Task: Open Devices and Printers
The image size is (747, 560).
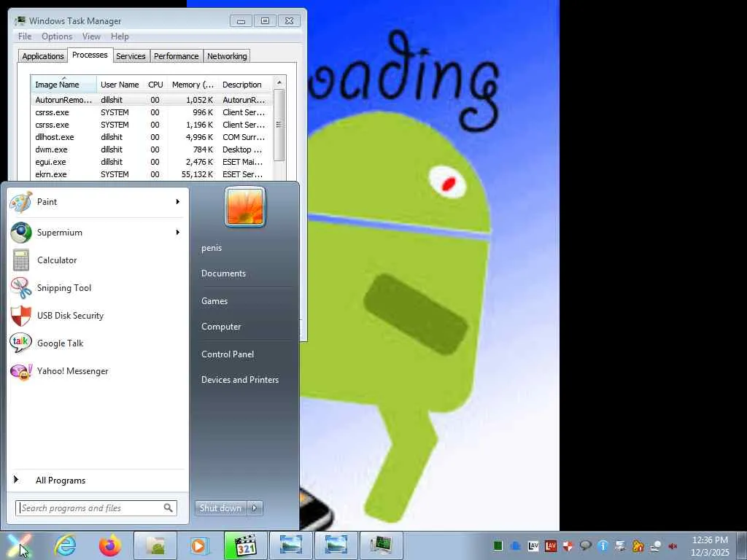Action: click(x=240, y=379)
